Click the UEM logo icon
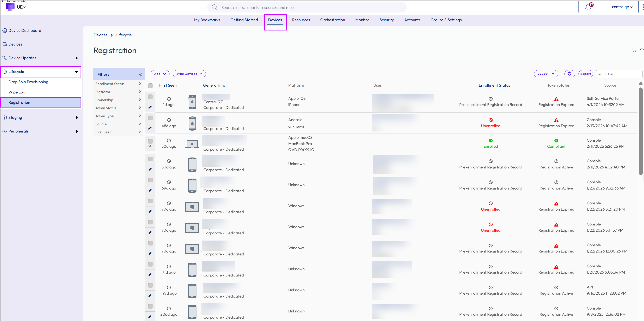The width and height of the screenshot is (644, 321). (10, 7)
